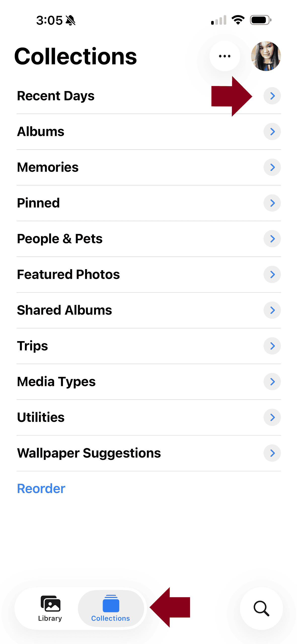
Task: Tap the Shared Albums chevron icon
Action: coord(272,310)
